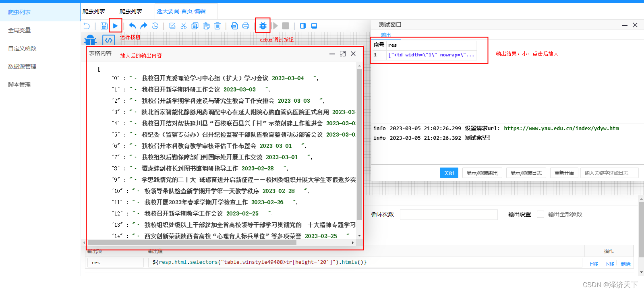This screenshot has width=644, height=292.
Task: Click the 重新开始 button
Action: (564, 173)
